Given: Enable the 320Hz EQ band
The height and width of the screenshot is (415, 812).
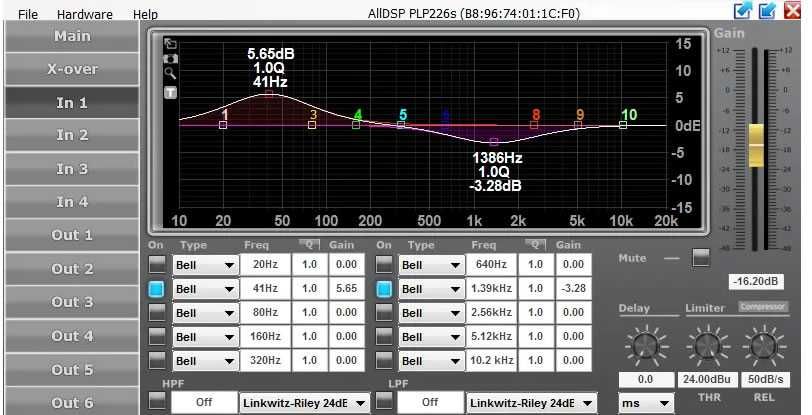Looking at the screenshot, I should click(156, 361).
